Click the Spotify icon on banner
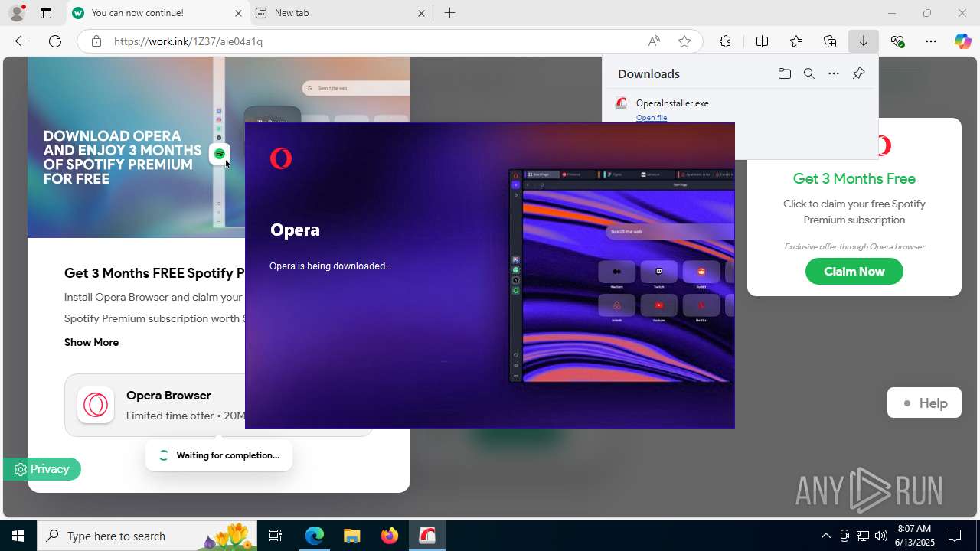This screenshot has width=980, height=551. click(220, 154)
